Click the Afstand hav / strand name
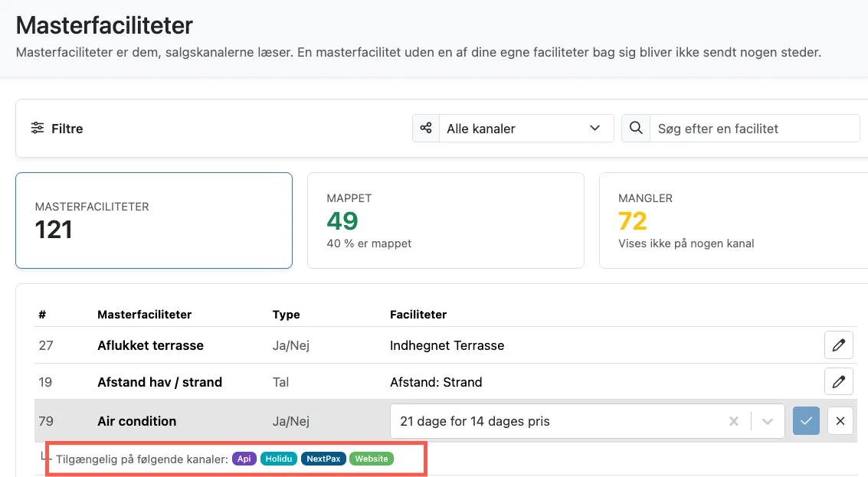This screenshot has width=868, height=477. [x=160, y=382]
